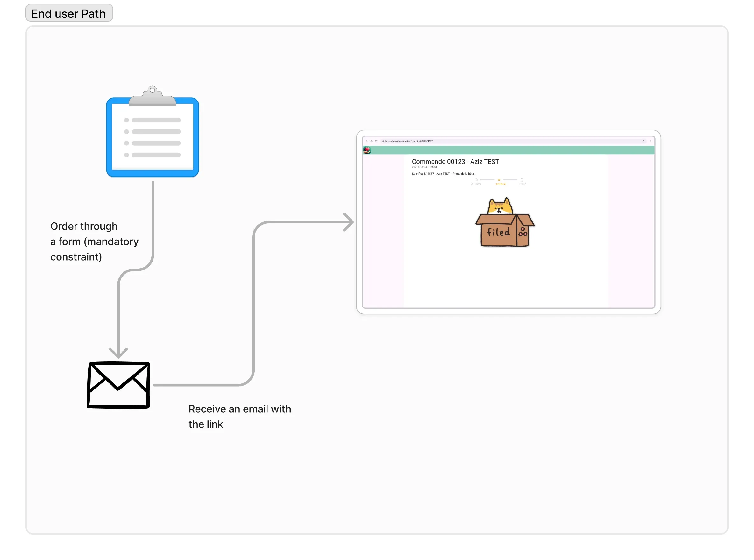Click the hassanates.fr URL address bar
Image resolution: width=754 pixels, height=560 pixels.
[513, 141]
